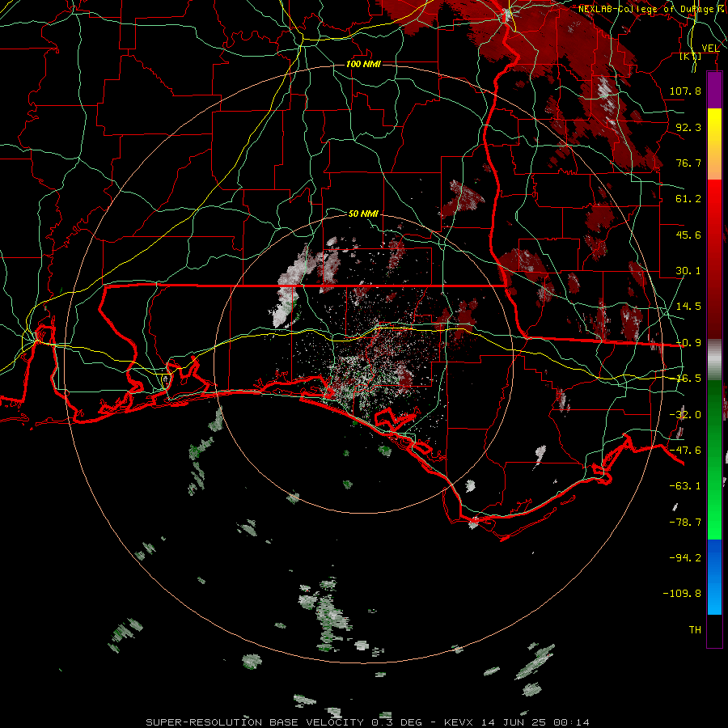
Task: Click the -94.2 scale value
Action: [685, 557]
